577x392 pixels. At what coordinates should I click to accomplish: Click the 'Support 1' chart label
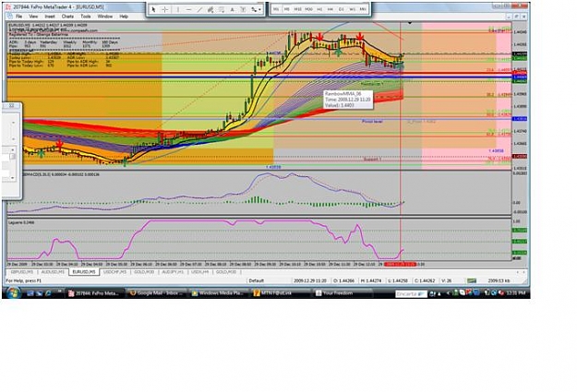click(x=372, y=160)
